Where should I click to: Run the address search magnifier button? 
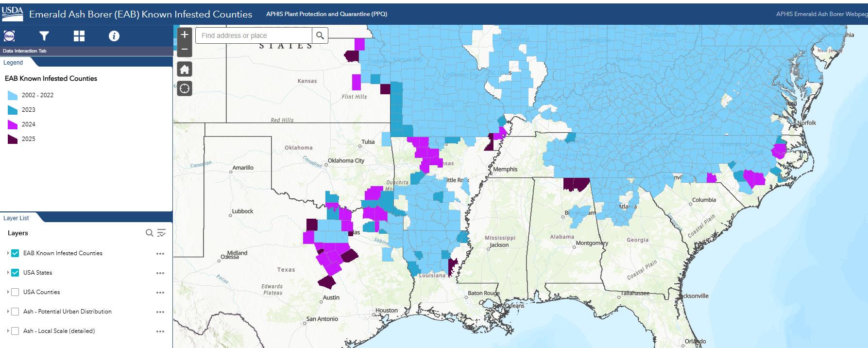click(x=320, y=35)
